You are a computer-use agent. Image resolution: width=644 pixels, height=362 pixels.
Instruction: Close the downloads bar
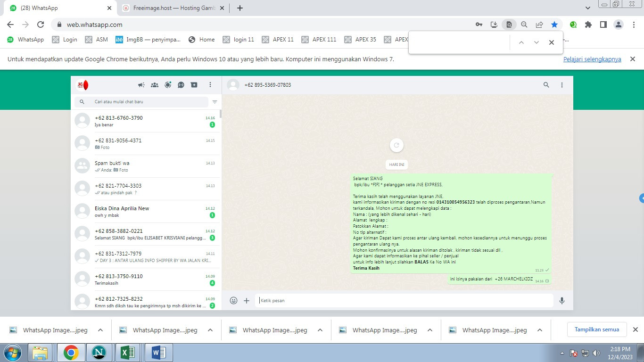click(x=635, y=329)
